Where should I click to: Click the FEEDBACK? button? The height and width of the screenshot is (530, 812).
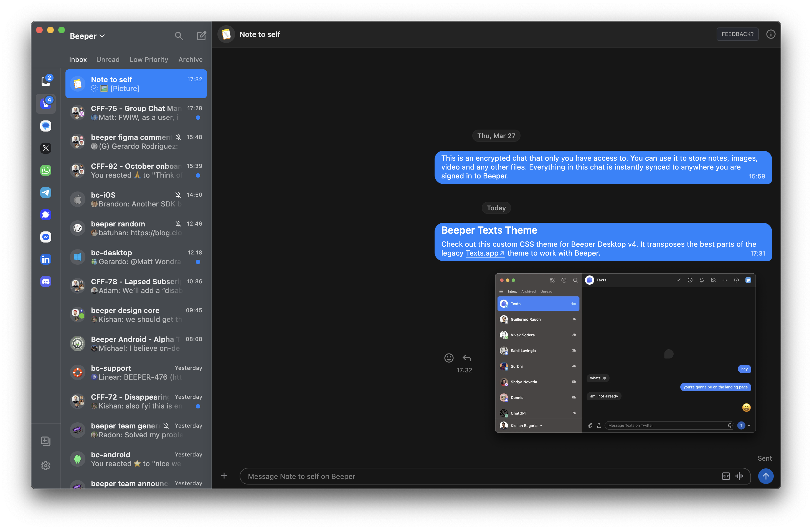(737, 34)
